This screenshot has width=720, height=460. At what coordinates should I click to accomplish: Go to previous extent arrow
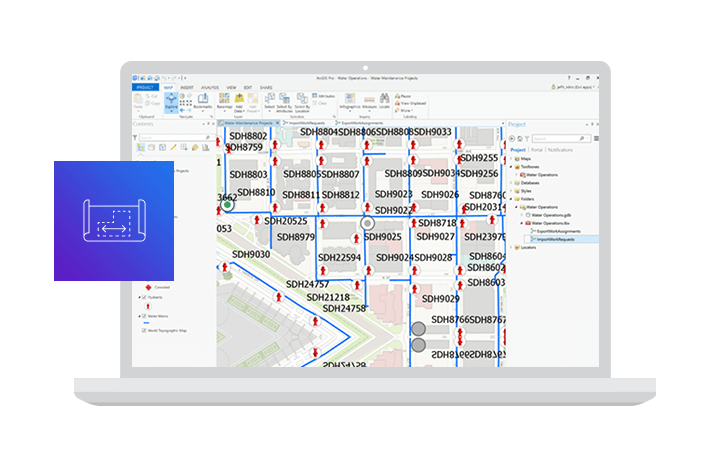coord(182,110)
